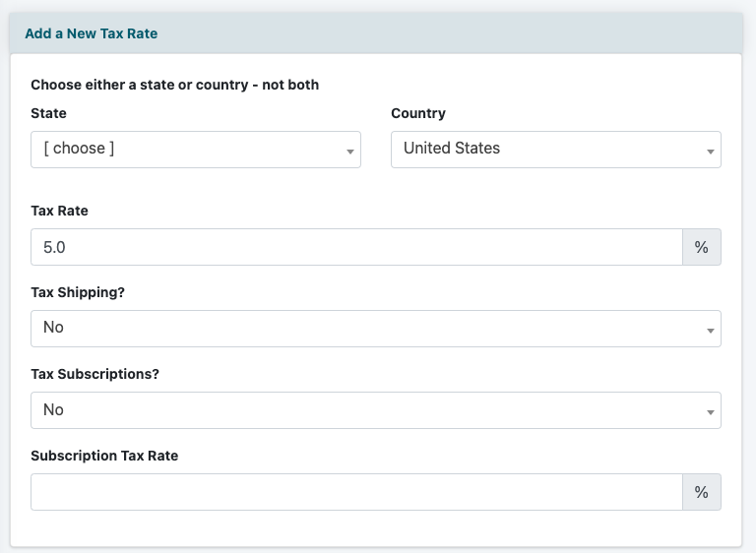Open the State [ choose ] dropdown

[x=187, y=150]
